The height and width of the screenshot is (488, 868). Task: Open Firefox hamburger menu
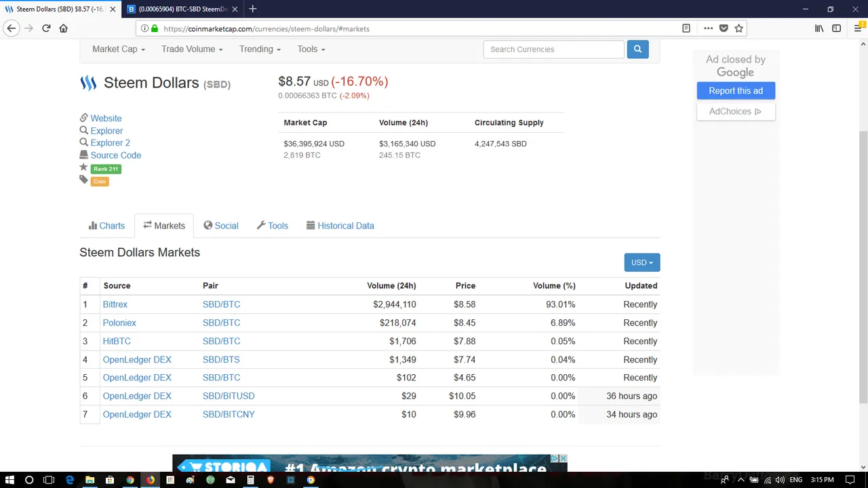tap(858, 28)
